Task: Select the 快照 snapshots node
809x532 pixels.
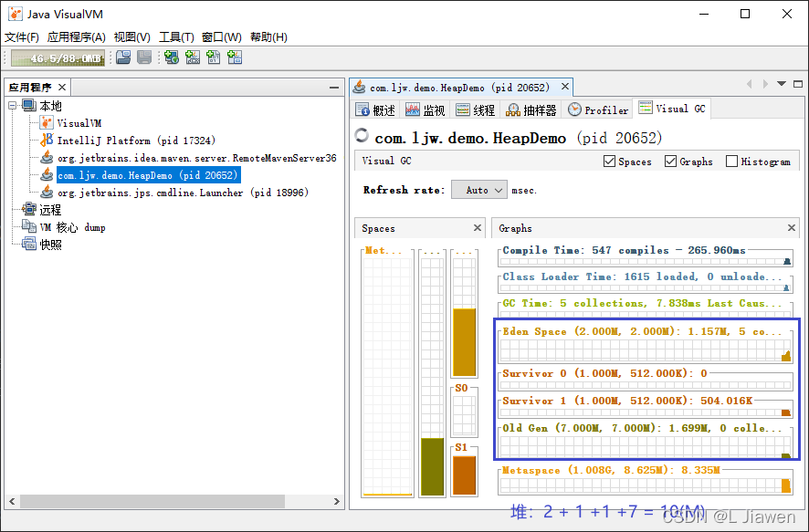Action: click(50, 245)
